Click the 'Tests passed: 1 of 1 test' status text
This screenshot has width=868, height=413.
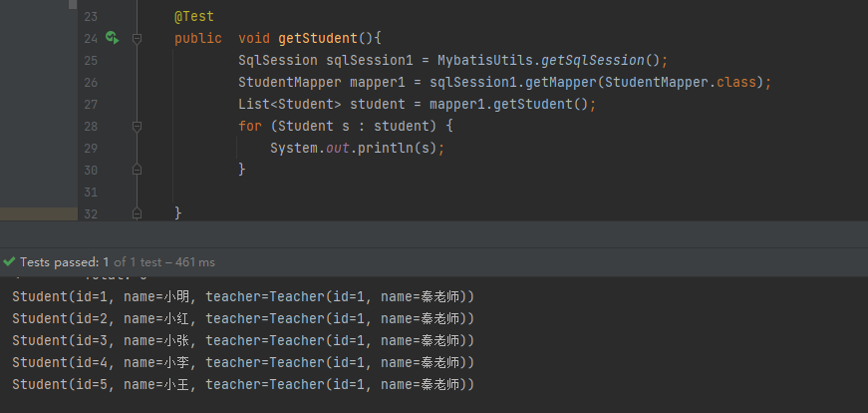click(118, 262)
